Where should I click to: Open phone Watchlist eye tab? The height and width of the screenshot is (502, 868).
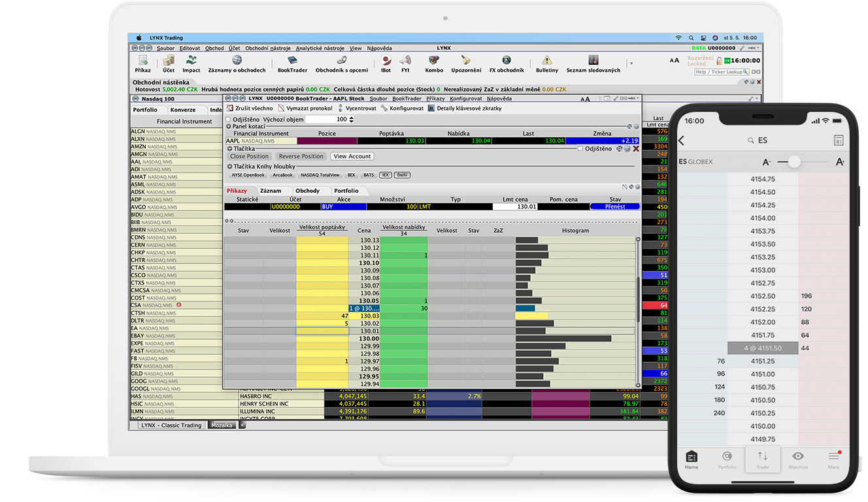798,460
